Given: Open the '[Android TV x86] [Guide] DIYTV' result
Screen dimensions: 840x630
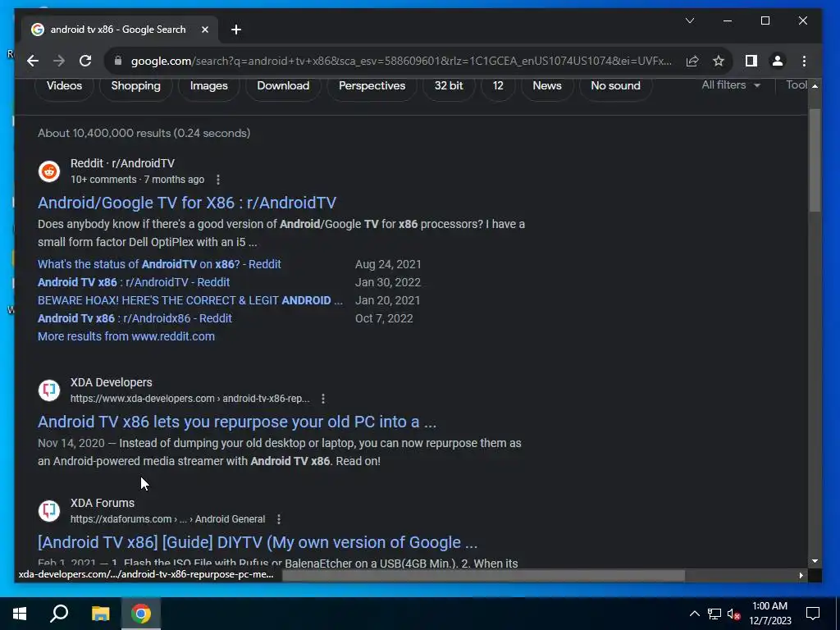Looking at the screenshot, I should pos(257,542).
